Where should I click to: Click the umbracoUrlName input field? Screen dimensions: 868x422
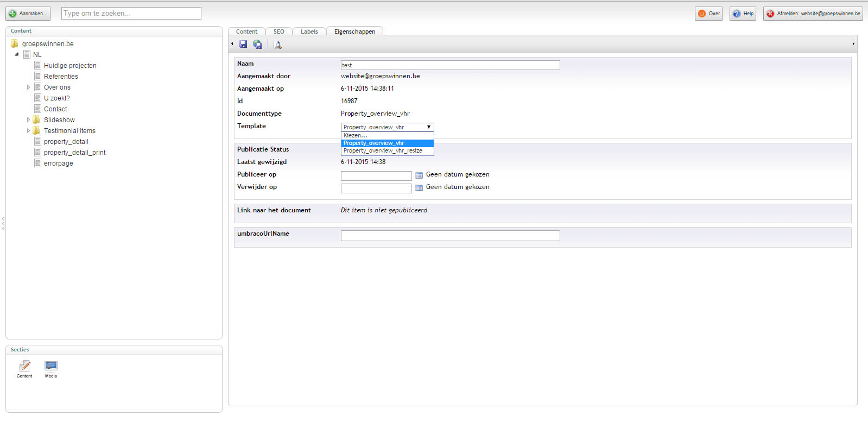[450, 236]
